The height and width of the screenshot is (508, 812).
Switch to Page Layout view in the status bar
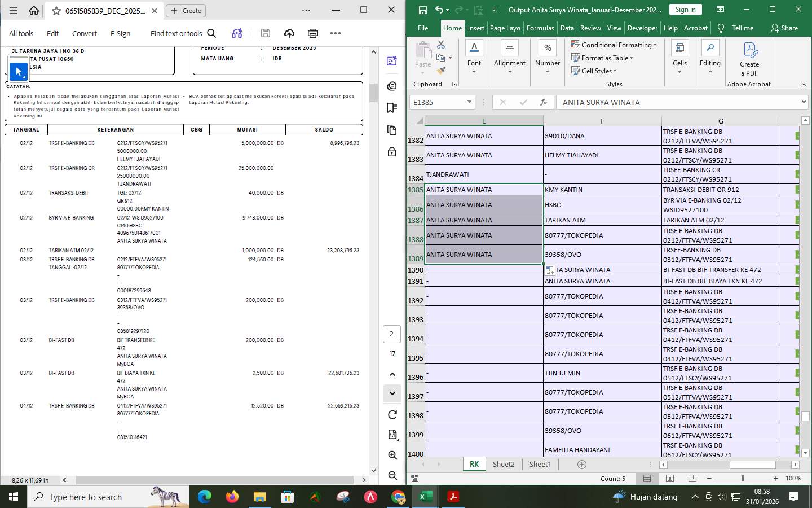(670, 478)
